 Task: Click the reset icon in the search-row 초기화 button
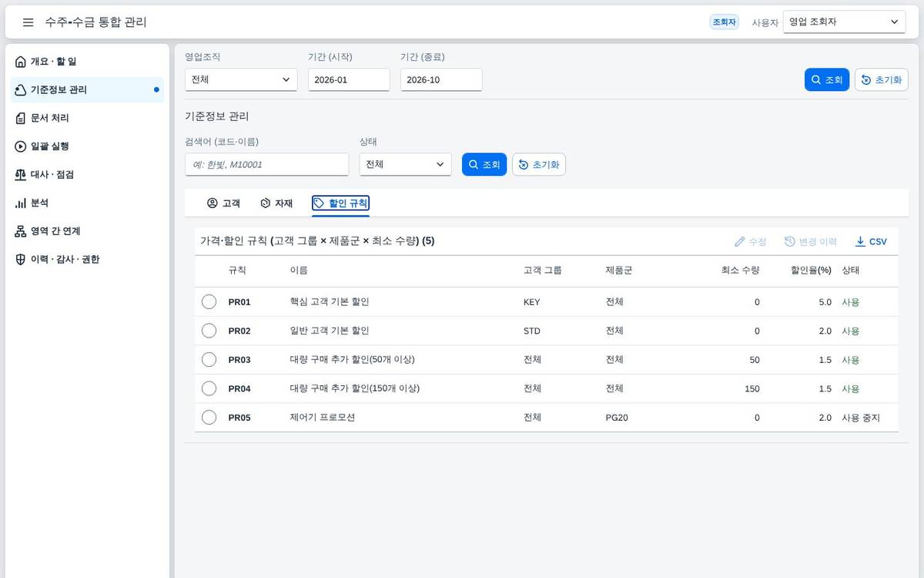click(524, 165)
